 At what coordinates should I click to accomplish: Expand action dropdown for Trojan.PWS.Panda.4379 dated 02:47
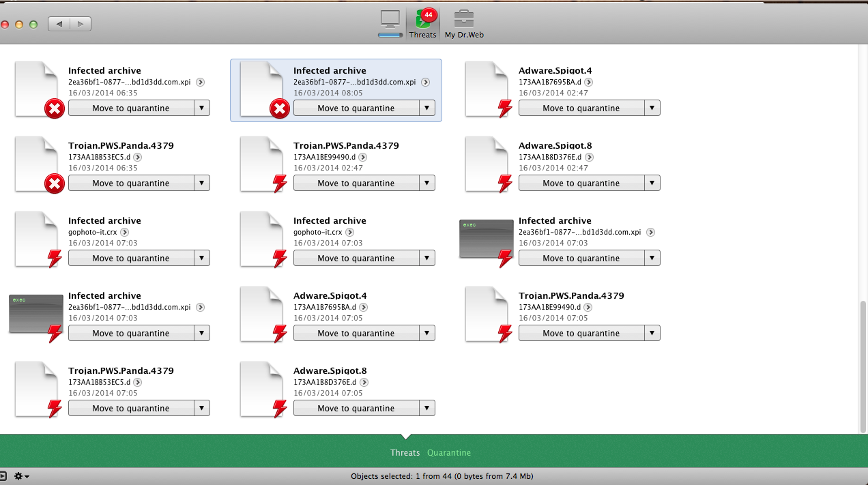pyautogui.click(x=427, y=183)
